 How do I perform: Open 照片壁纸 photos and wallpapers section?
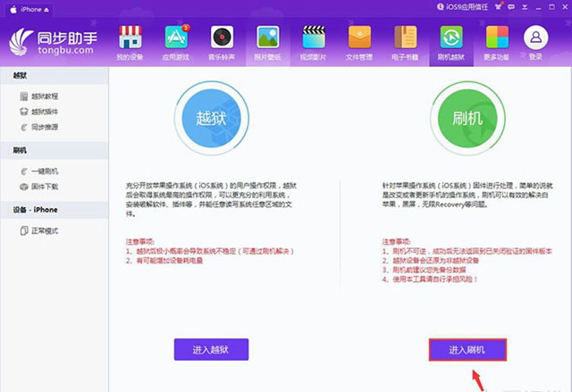(268, 43)
